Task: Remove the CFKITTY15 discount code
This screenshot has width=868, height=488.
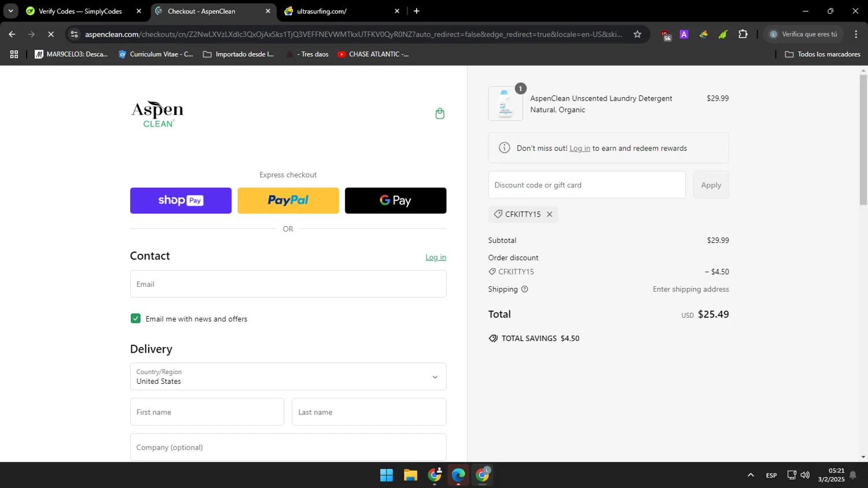Action: tap(550, 214)
